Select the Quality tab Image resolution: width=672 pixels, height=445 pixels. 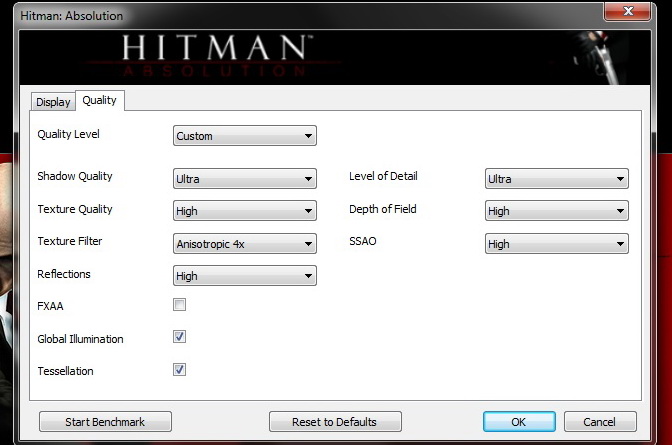(x=100, y=100)
